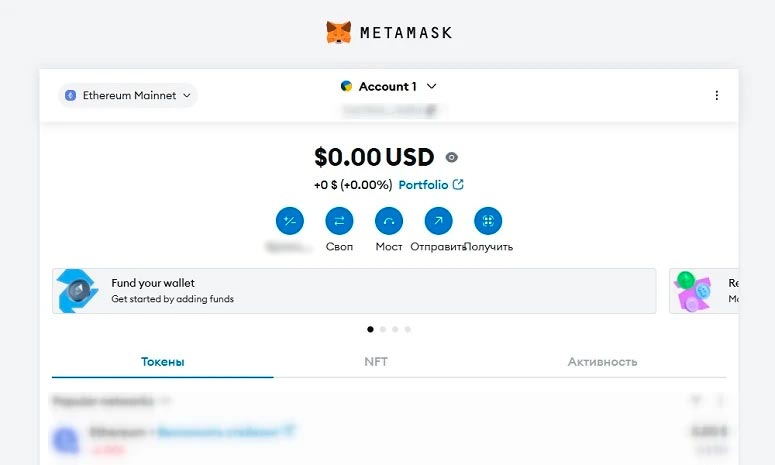Open the Portfolio link

click(431, 185)
